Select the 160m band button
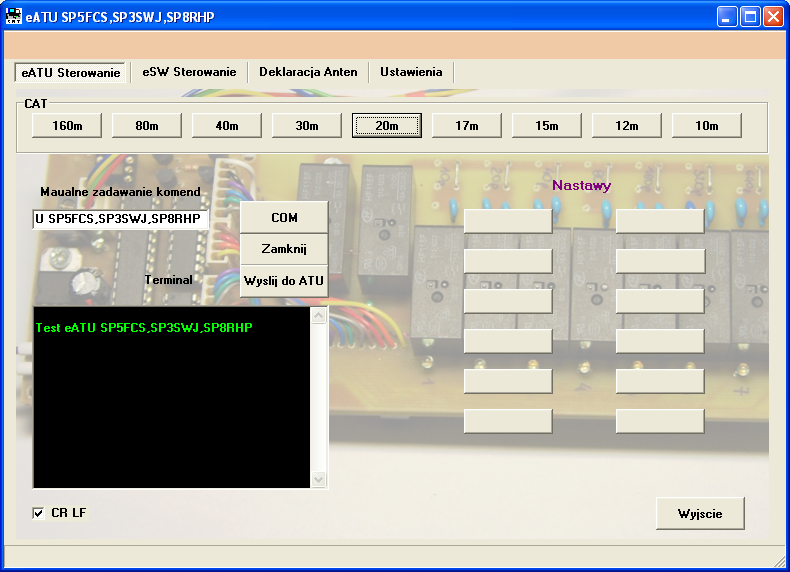This screenshot has height=572, width=790. pos(67,125)
